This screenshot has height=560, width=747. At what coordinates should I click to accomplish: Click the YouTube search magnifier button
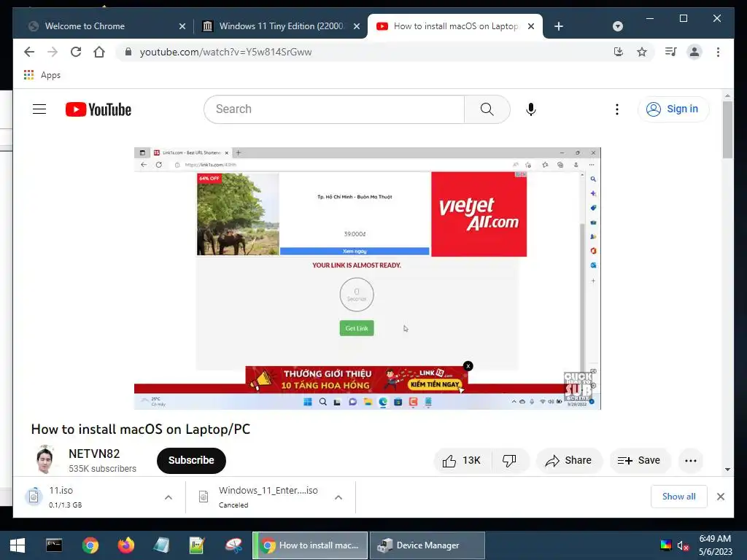click(x=487, y=109)
